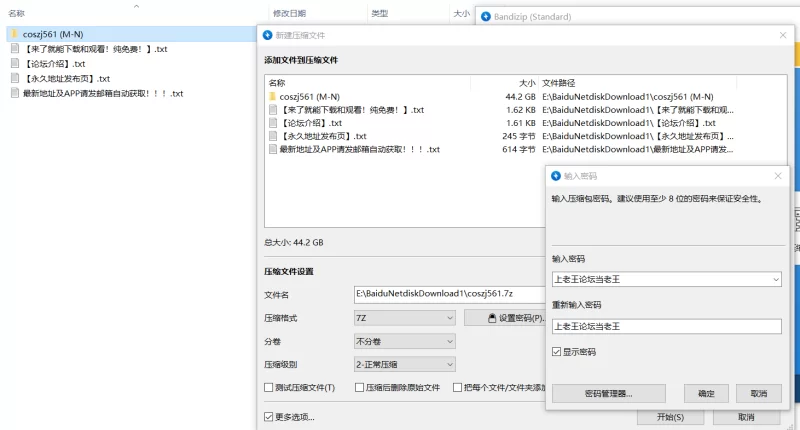Open the 密码管理器 button
Viewport: 800px width, 430px height.
click(608, 394)
